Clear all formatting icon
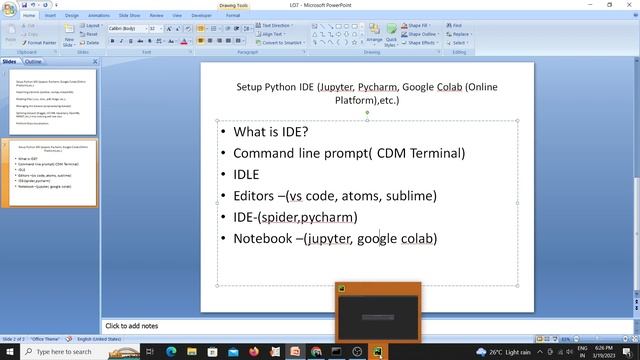640x360 pixels. click(188, 29)
